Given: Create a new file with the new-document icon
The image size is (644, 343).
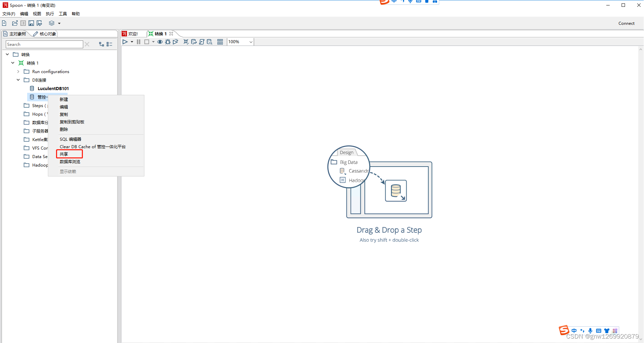Looking at the screenshot, I should click(x=4, y=23).
